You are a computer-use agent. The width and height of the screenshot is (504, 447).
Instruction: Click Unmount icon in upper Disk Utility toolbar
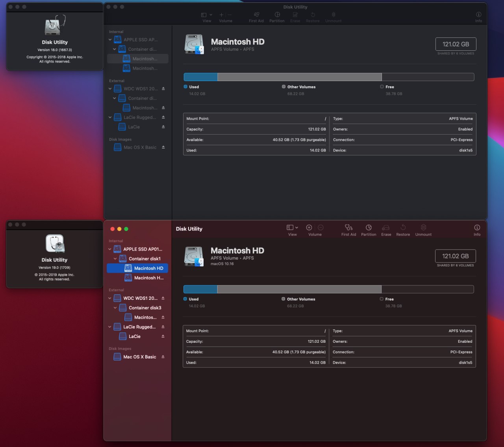pos(334,15)
